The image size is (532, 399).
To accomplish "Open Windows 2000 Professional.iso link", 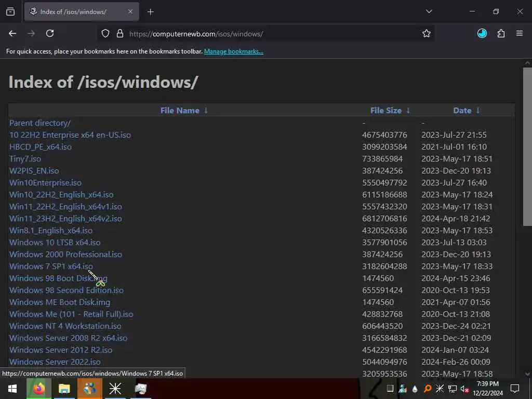I will coord(65,254).
